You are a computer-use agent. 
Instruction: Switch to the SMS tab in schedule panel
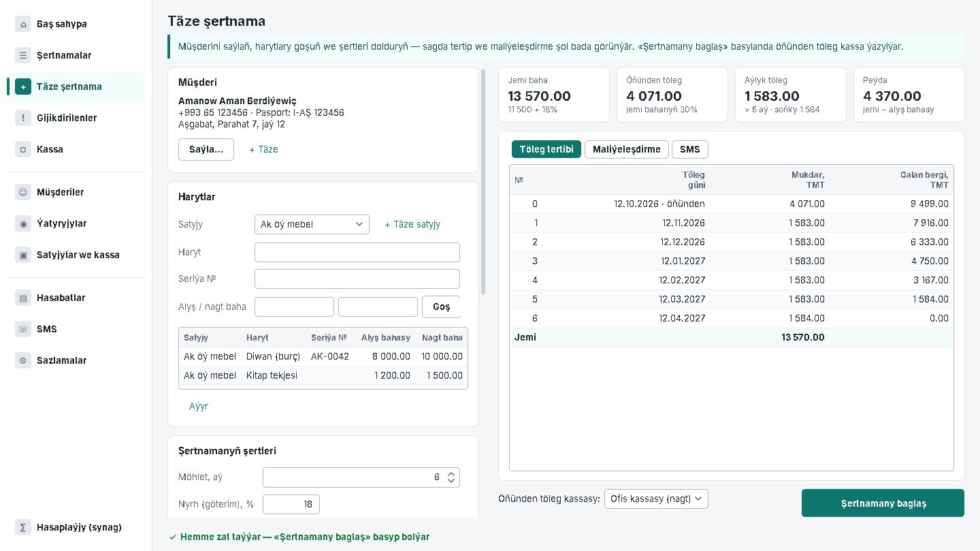click(x=689, y=149)
